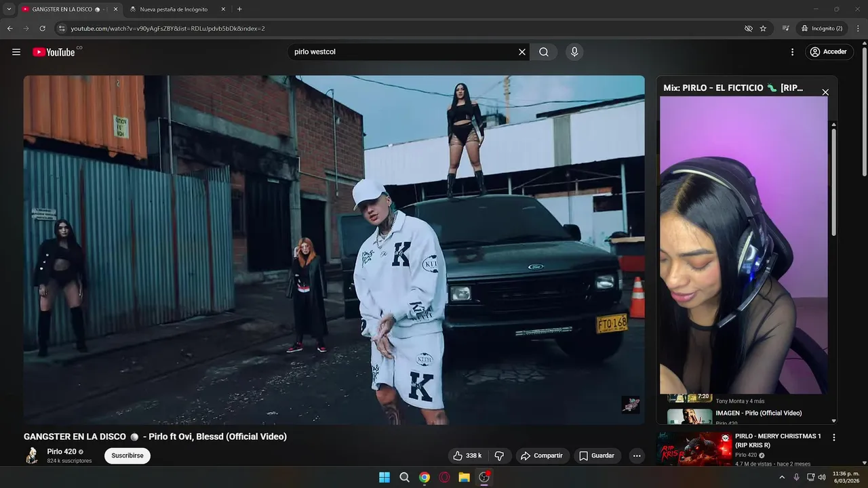Expand the tab search dropdown arrow

pos(9,9)
